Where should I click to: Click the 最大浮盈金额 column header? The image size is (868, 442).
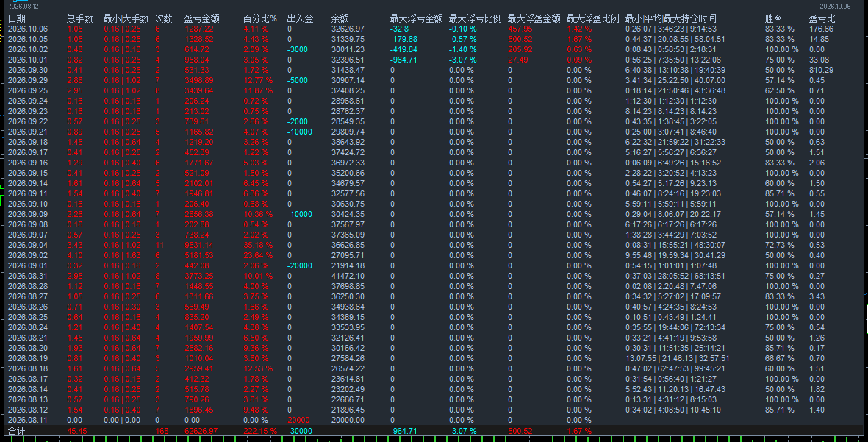(x=534, y=19)
